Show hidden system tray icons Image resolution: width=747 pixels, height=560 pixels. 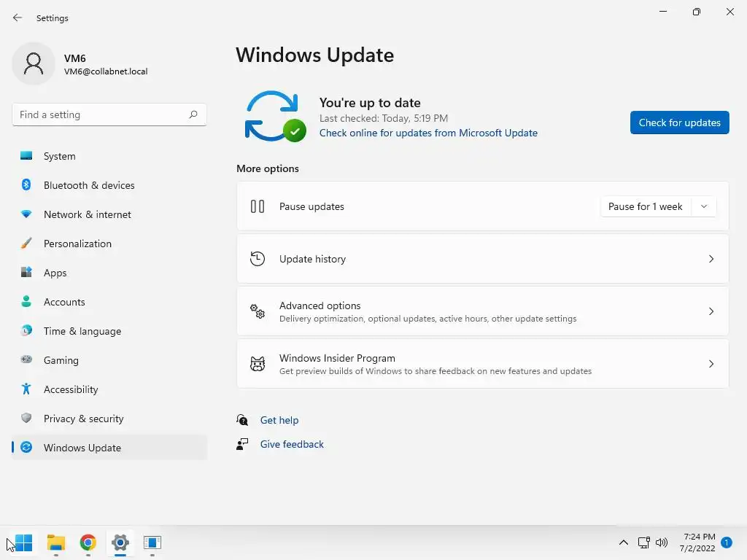(x=623, y=542)
